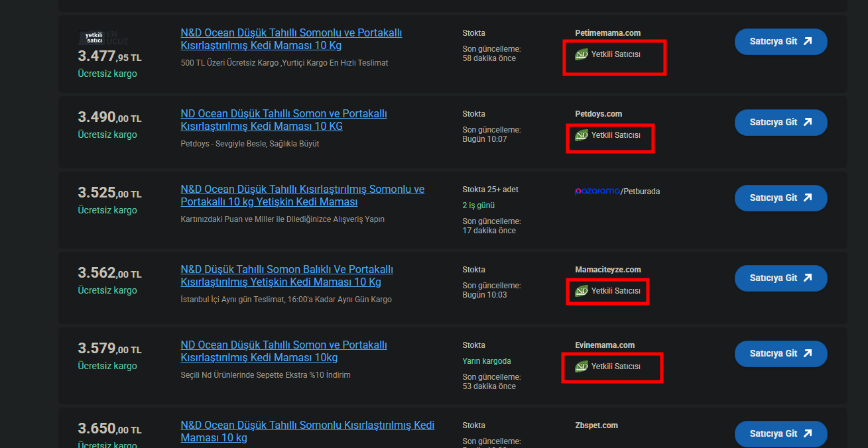Viewport: 868px width, 448px height.
Task: Click 'Seçili Nd Ürünlerinde Sepette Ekstra %10 İndirim'
Action: (x=265, y=375)
